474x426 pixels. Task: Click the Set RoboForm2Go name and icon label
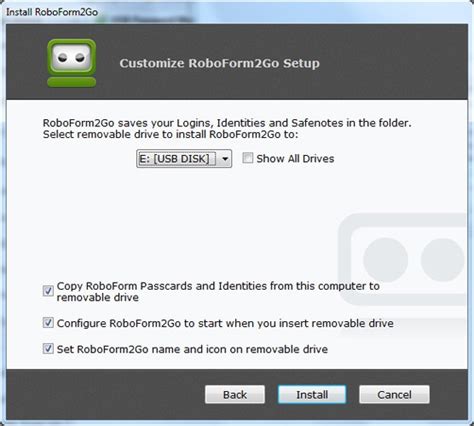click(x=192, y=349)
